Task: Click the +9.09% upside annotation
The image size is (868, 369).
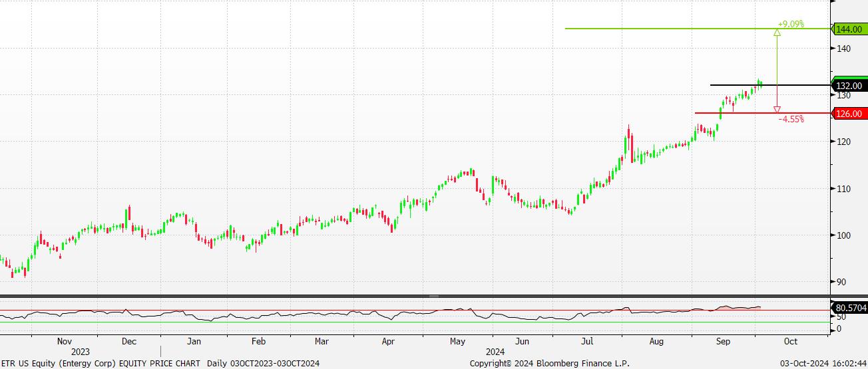Action: [791, 24]
